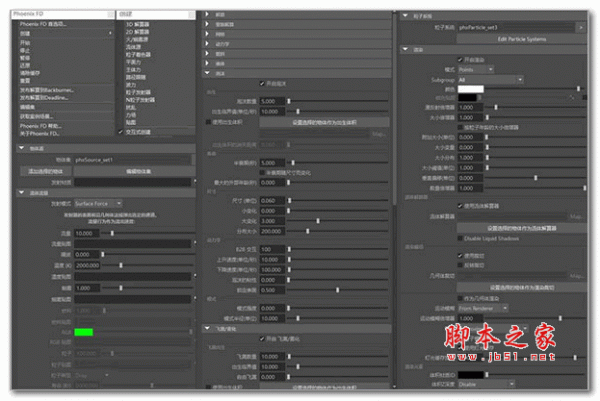Click the 温度 2000.000 slider track

tap(148, 265)
